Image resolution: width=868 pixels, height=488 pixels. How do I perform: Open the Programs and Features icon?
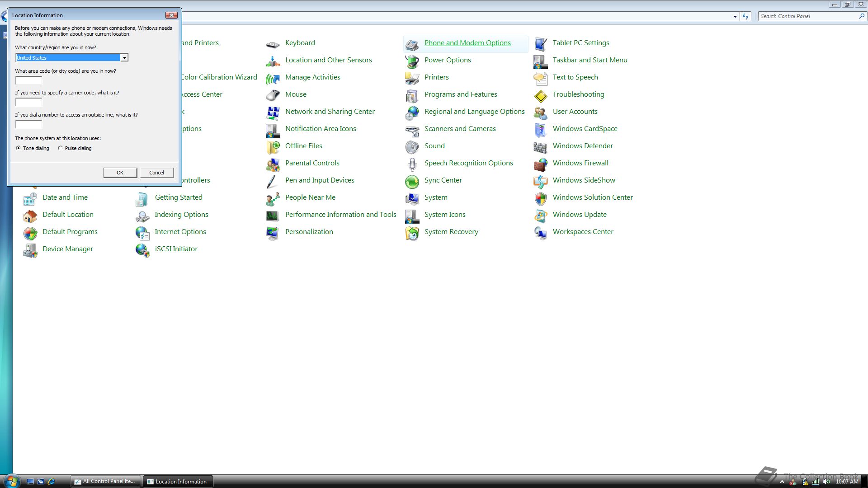[412, 95]
